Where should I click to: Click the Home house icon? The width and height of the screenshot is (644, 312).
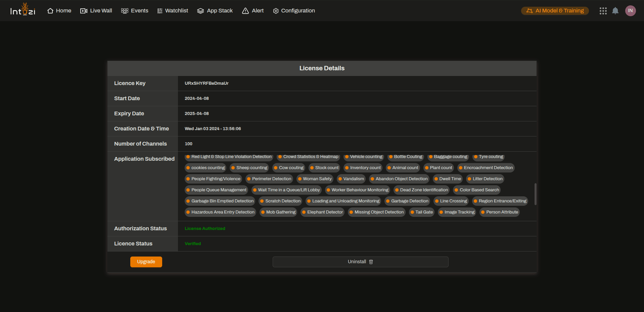50,11
